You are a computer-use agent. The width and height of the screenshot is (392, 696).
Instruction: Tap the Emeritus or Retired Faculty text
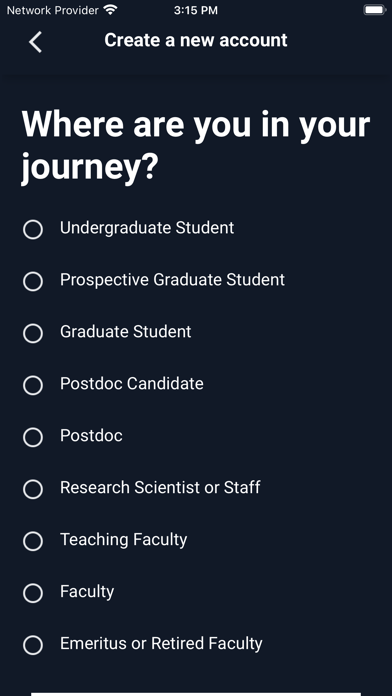click(161, 643)
